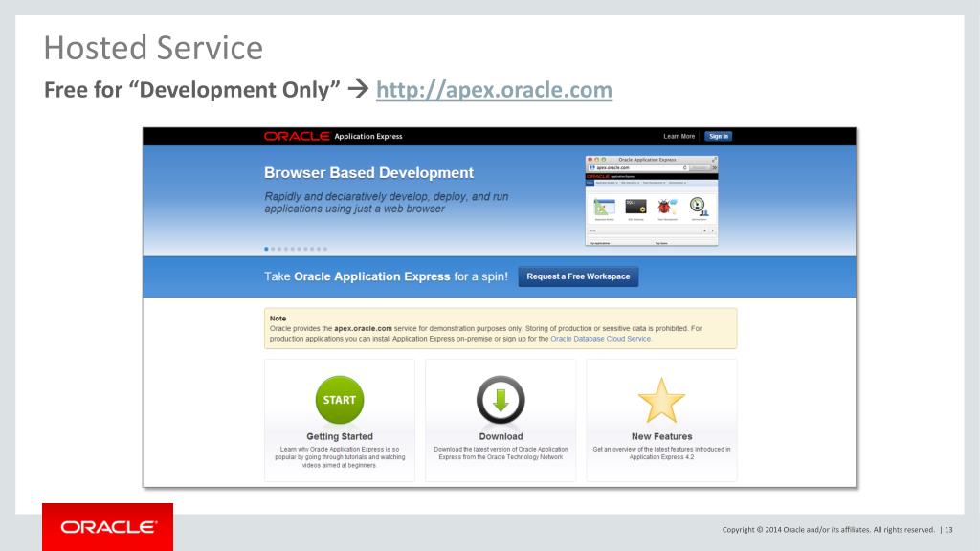Click the clock icon in browser preview
The image size is (980, 551).
(698, 206)
